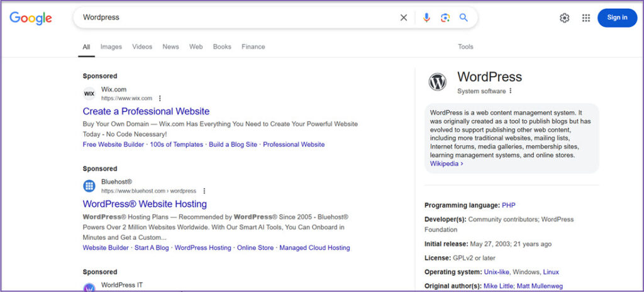Open quick settings gear icon
644x292 pixels.
click(x=564, y=18)
